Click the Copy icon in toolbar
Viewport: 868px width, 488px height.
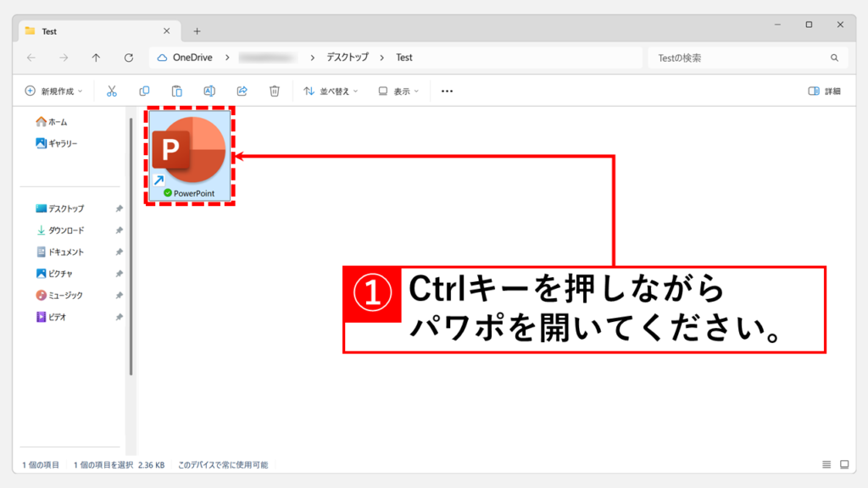coord(144,91)
